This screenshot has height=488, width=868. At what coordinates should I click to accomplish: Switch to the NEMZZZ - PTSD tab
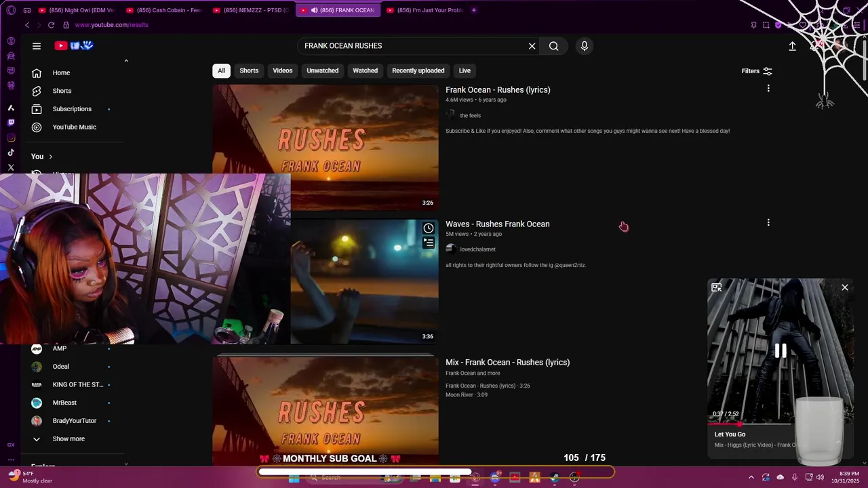point(252,10)
